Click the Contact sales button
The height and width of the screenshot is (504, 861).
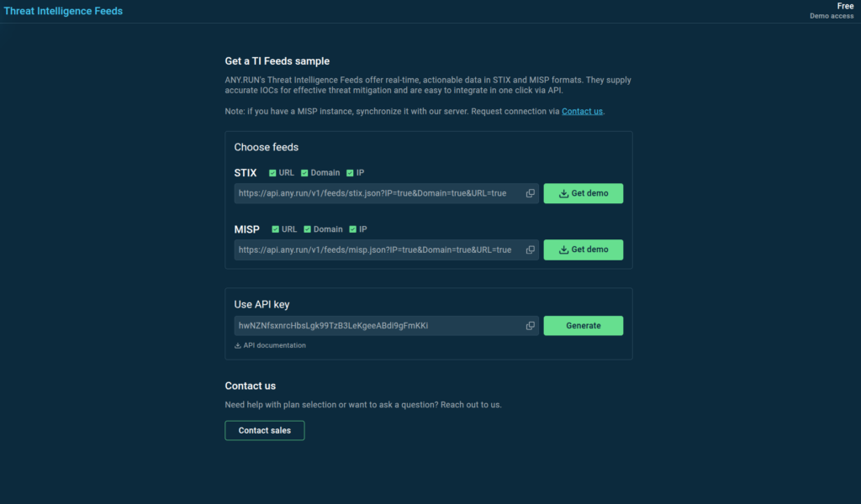pyautogui.click(x=264, y=431)
